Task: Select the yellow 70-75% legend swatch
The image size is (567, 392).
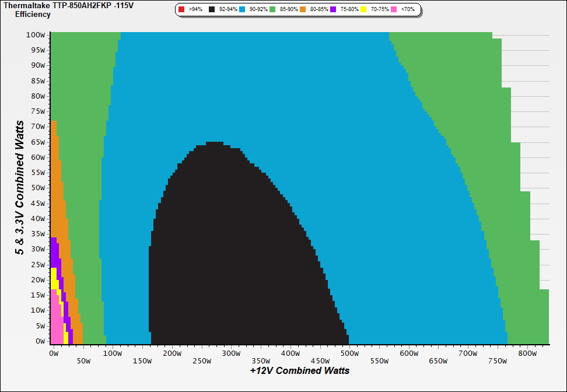Action: tap(363, 10)
